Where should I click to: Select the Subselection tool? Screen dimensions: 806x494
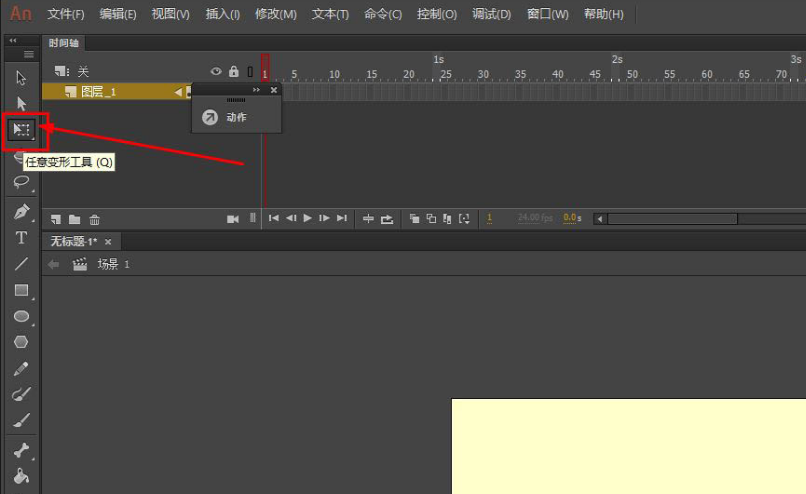(21, 103)
